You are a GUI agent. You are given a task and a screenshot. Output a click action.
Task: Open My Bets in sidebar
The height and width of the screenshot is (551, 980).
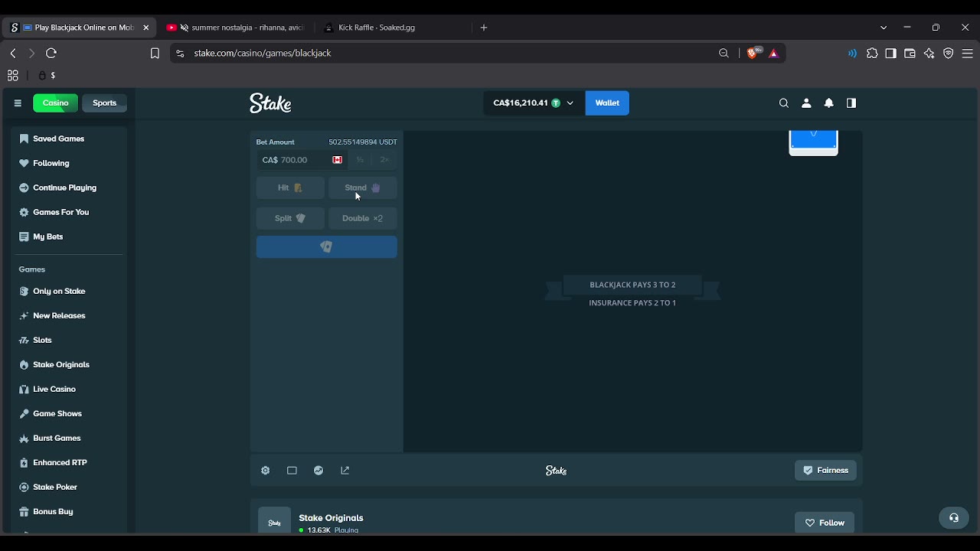click(x=69, y=236)
